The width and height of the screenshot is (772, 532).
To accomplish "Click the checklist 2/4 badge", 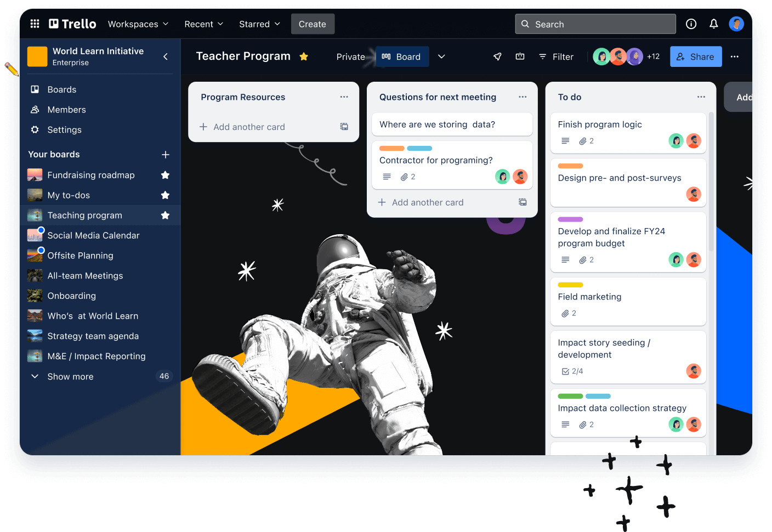I will click(572, 371).
